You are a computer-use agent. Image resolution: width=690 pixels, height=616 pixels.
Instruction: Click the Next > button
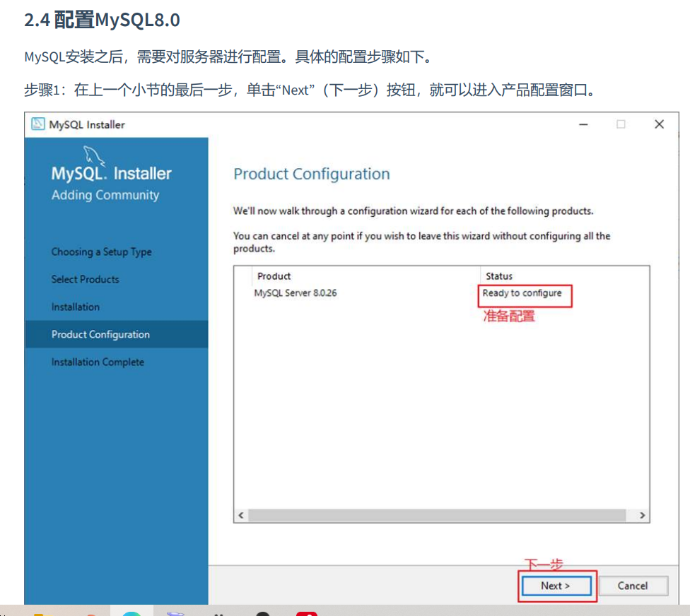click(x=556, y=586)
